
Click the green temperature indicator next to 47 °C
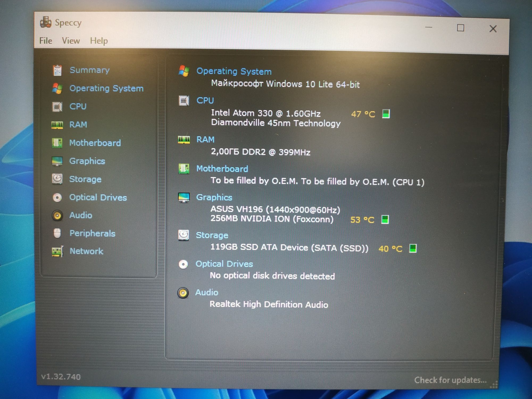(386, 114)
